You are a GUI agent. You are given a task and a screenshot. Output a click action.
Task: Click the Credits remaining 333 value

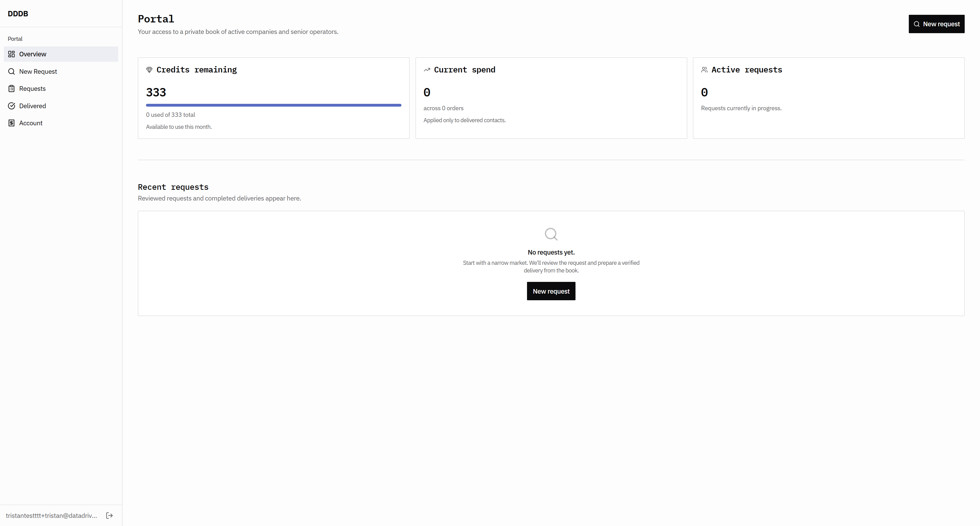tap(156, 92)
